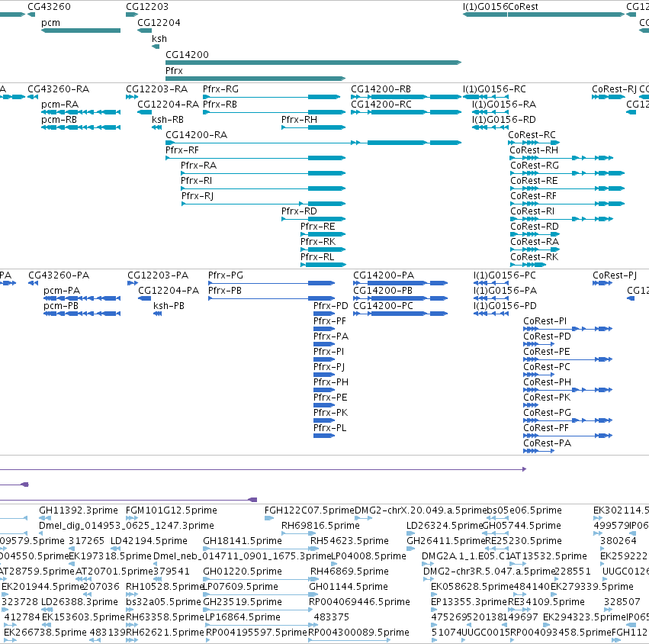Select the CG12203 gene label

147,7
